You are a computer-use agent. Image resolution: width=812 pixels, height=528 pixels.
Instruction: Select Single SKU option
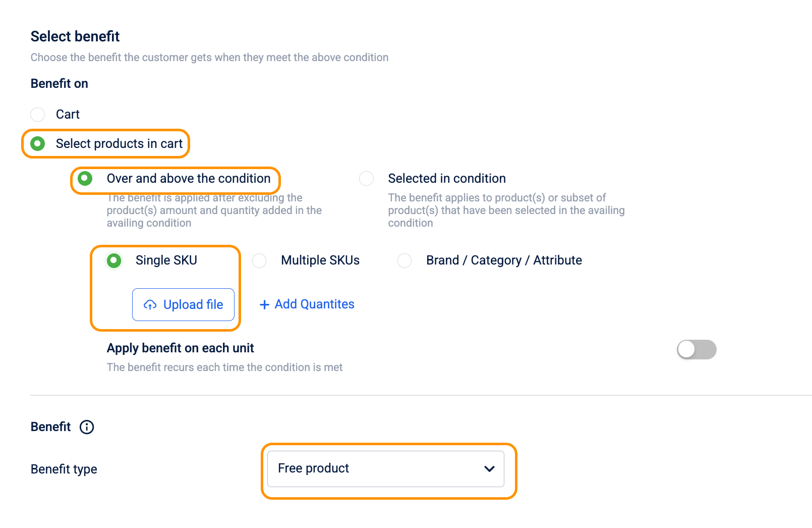pyautogui.click(x=114, y=260)
